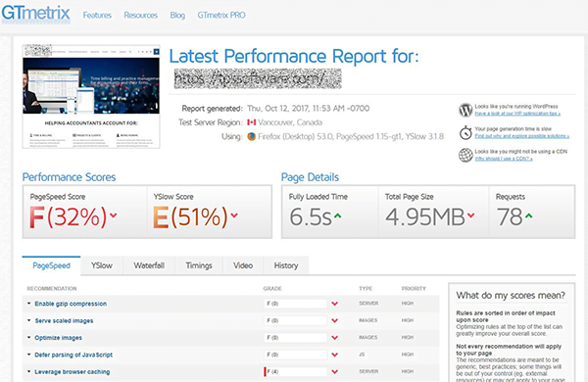Click the 'Vancouver, Canada' region text

pos(290,122)
